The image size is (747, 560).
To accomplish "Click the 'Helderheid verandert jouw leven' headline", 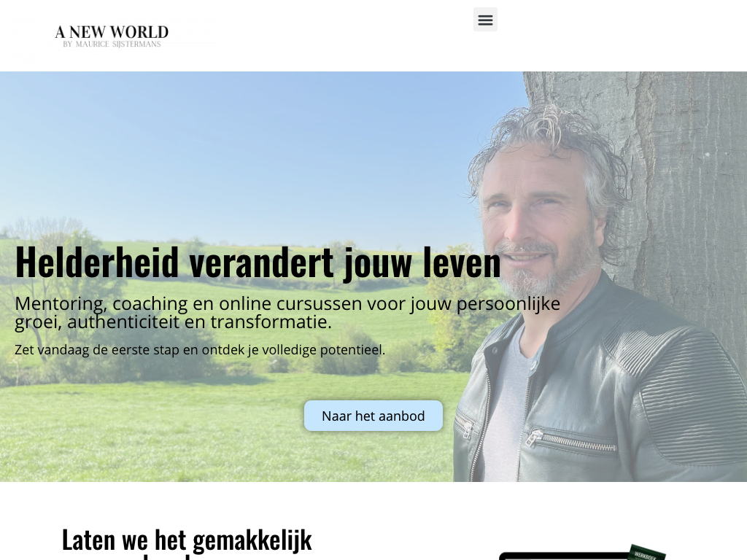I will pos(258,262).
